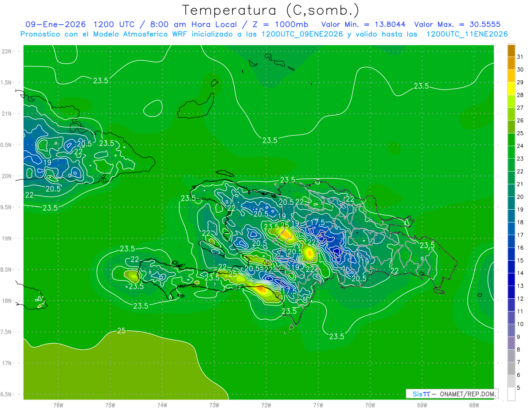This screenshot has height=411, width=532.
Task: Click the colorbar scale label "30"
Action: (520, 70)
